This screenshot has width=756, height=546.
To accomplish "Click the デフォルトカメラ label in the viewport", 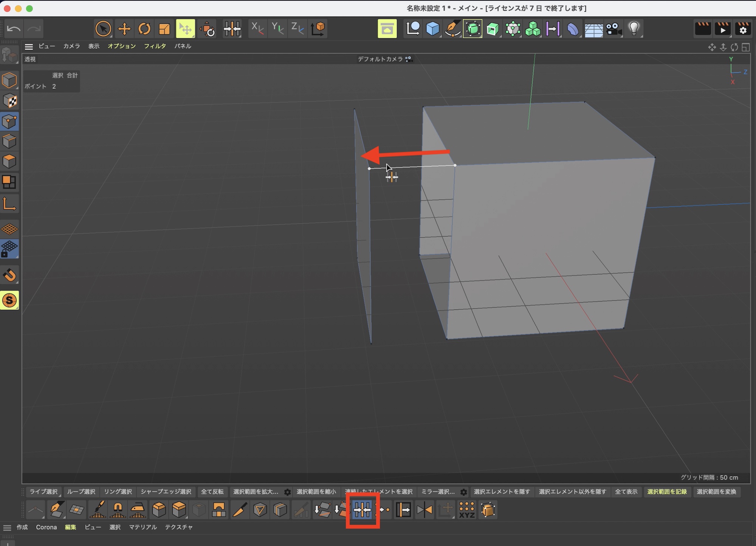I will tap(380, 59).
